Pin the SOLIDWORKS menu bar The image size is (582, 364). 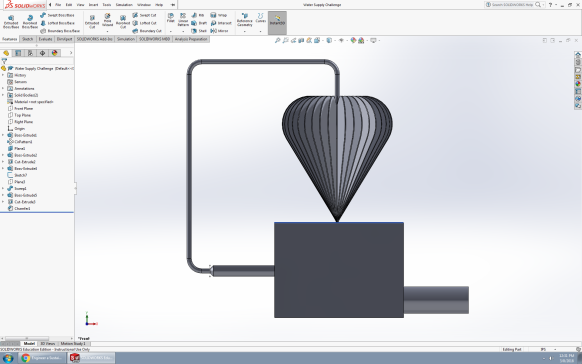[x=173, y=5]
